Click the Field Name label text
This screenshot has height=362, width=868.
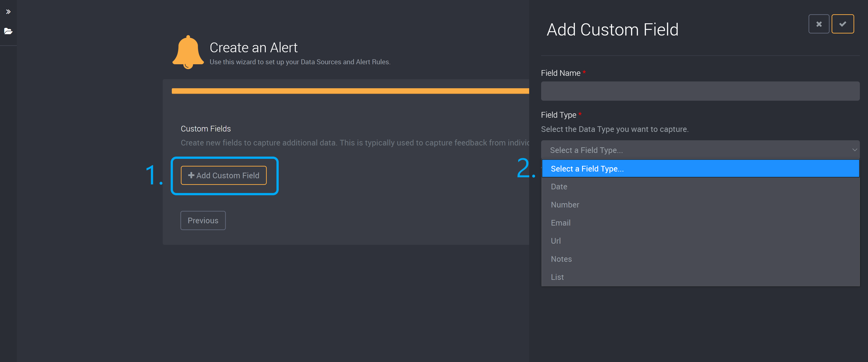click(560, 73)
